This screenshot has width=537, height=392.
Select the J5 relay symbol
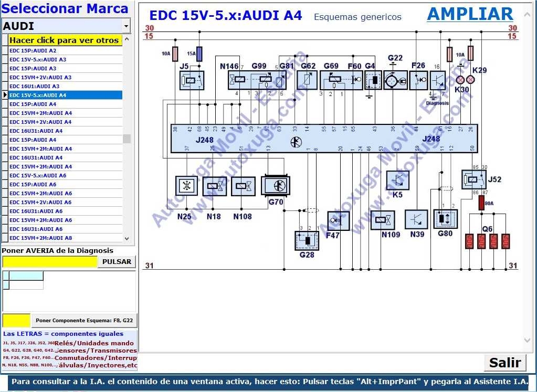pos(192,80)
